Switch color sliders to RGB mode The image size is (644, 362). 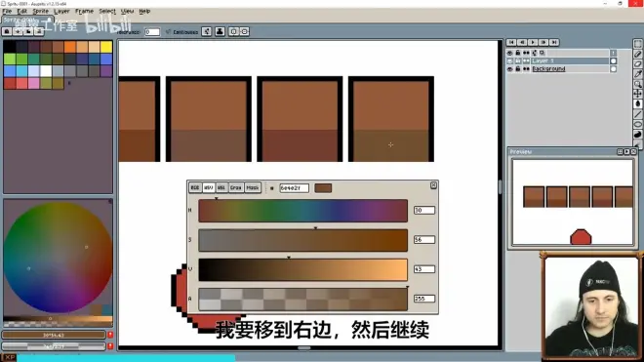(x=195, y=187)
